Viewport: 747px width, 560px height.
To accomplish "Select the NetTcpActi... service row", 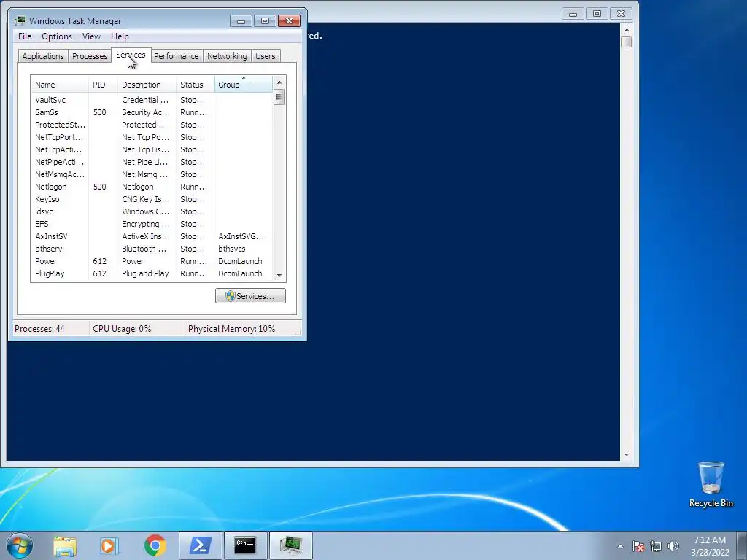I will [152, 149].
